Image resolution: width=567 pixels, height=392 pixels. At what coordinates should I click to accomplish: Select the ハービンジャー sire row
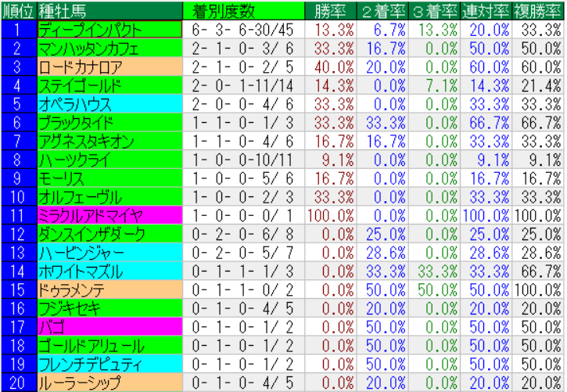tap(109, 253)
